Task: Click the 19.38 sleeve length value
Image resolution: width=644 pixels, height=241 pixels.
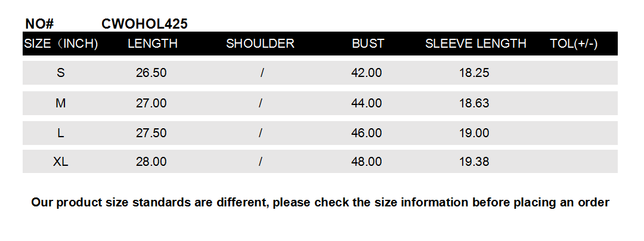Action: 474,162
